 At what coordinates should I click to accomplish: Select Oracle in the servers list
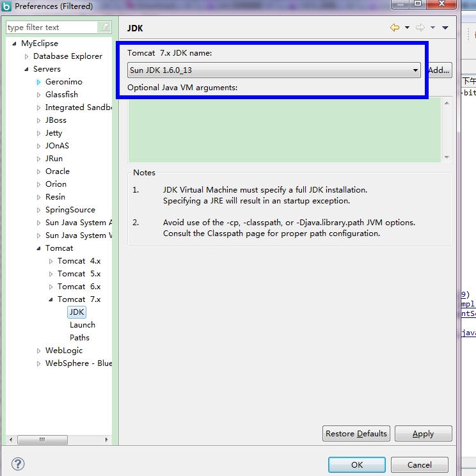[58, 171]
